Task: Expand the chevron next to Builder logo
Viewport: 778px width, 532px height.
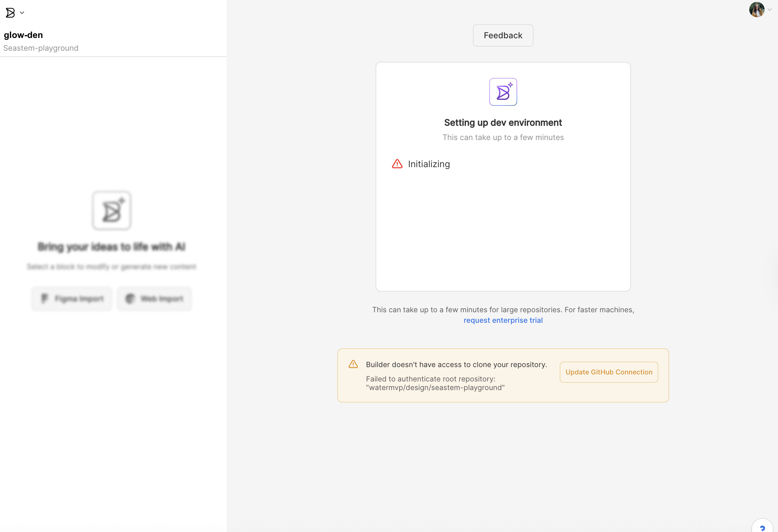Action: pyautogui.click(x=22, y=13)
